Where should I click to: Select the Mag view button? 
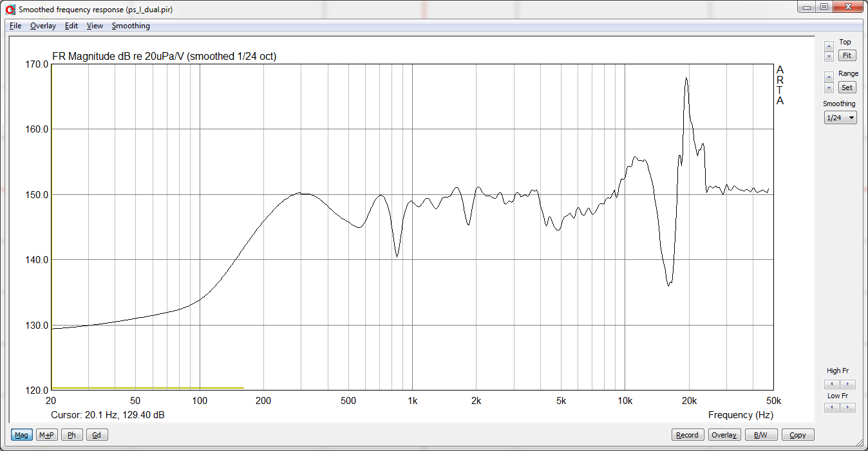coord(21,435)
